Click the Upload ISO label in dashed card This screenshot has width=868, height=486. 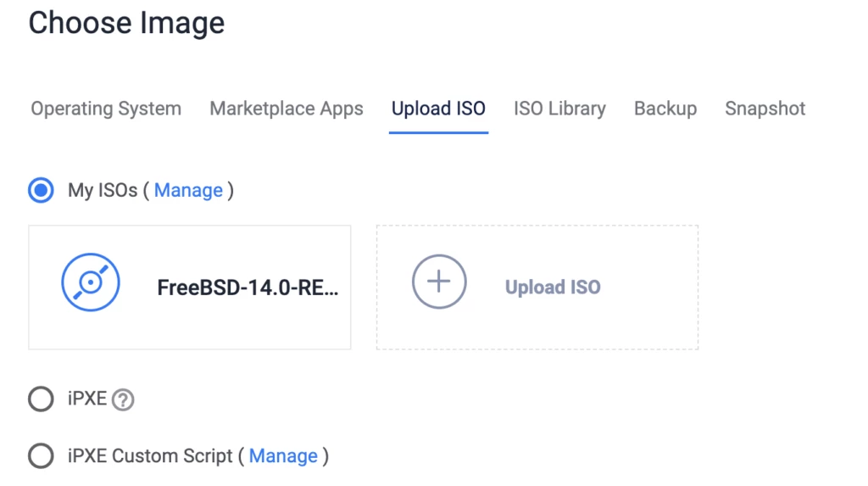(553, 288)
